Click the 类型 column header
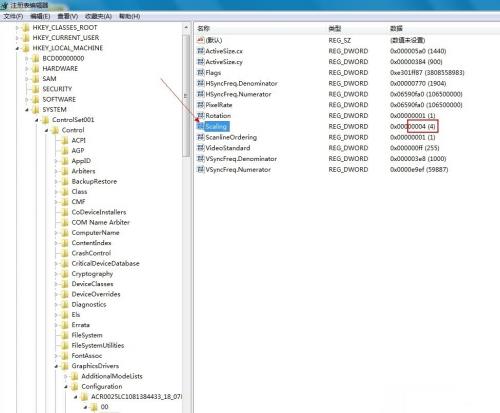 pos(335,29)
